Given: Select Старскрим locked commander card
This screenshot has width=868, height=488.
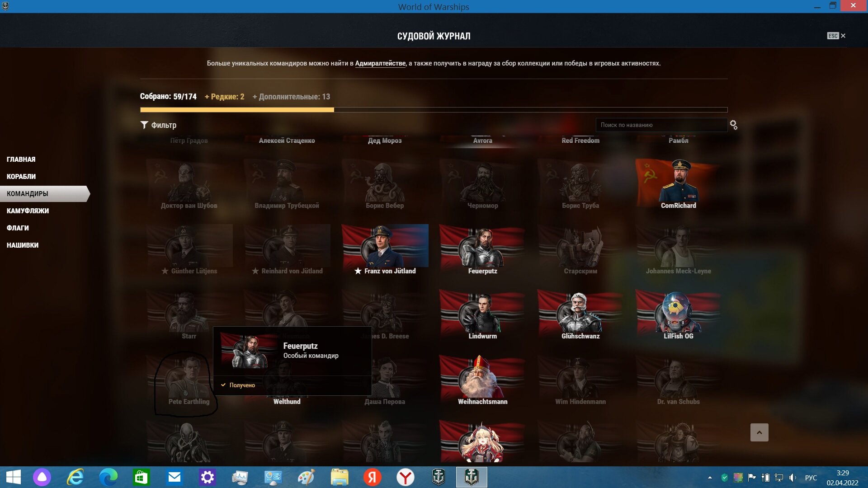Looking at the screenshot, I should 580,249.
